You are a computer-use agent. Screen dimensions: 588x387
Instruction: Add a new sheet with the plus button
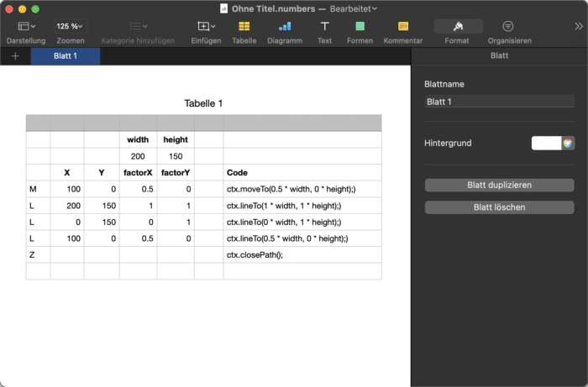tap(15, 56)
